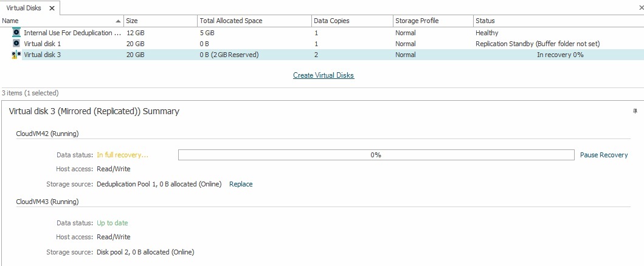
Task: Click the Virtual disk 3 mirrored disk icon
Action: click(16, 55)
